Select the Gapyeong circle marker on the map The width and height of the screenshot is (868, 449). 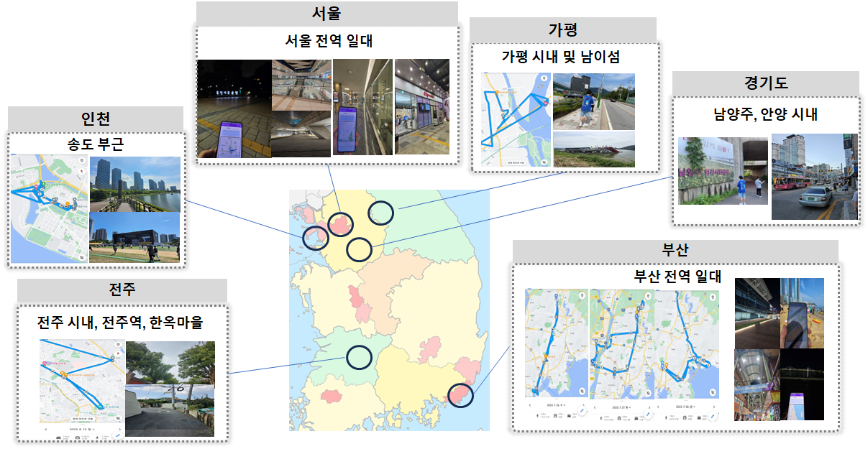(x=381, y=213)
